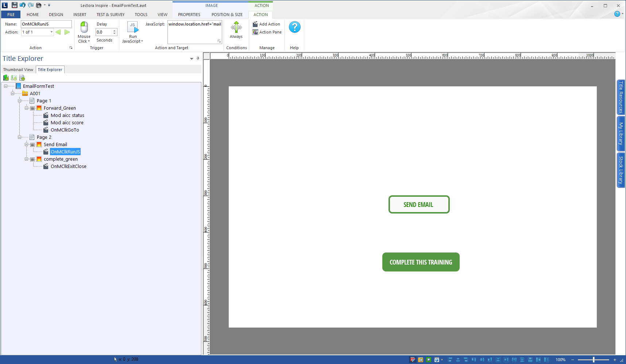Open the Customize Quick Access Toolbar dropdown
Viewport: 626px width, 364px height.
click(49, 5)
